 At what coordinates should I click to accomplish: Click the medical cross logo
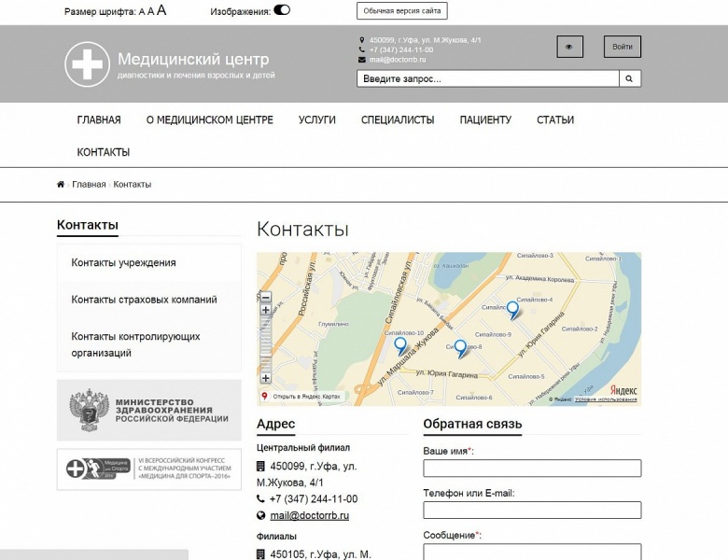tap(88, 64)
